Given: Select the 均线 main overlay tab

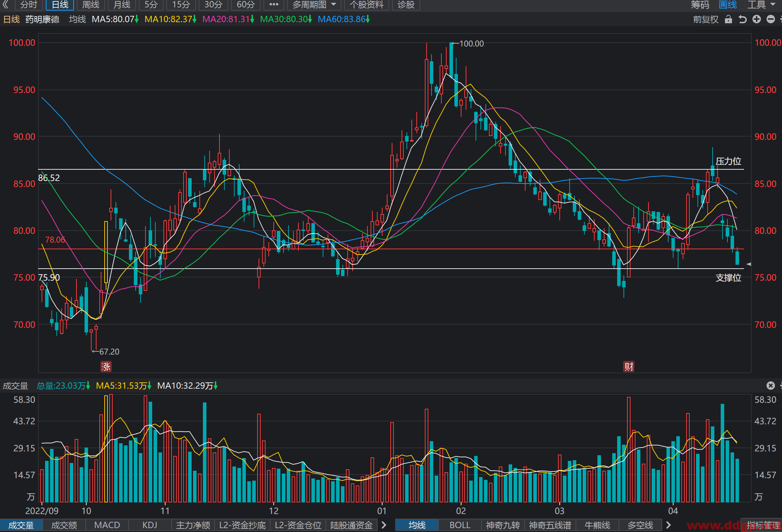Looking at the screenshot, I should click(x=417, y=525).
